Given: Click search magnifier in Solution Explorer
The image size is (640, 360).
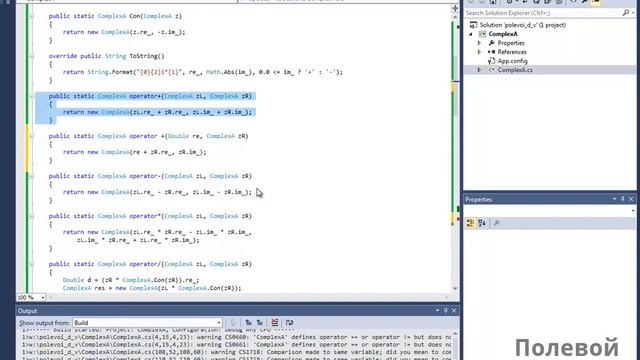Looking at the screenshot, I should [625, 13].
